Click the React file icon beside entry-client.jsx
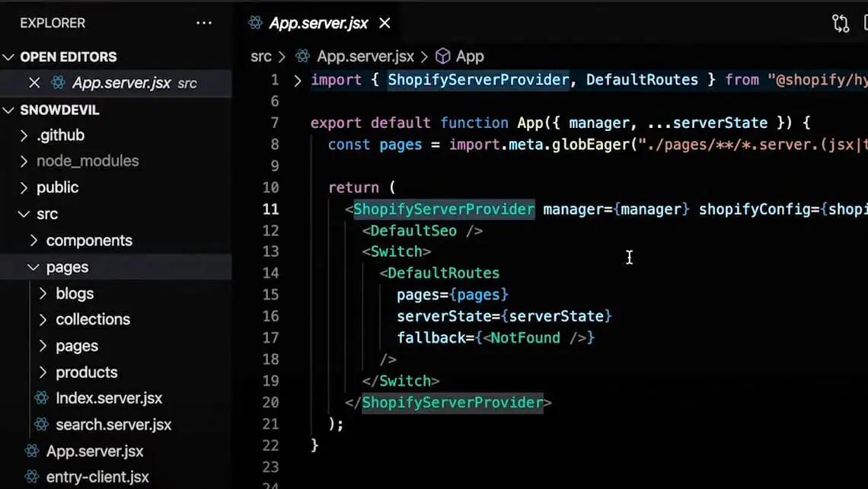Viewport: 868px width, 489px height. pos(32,478)
